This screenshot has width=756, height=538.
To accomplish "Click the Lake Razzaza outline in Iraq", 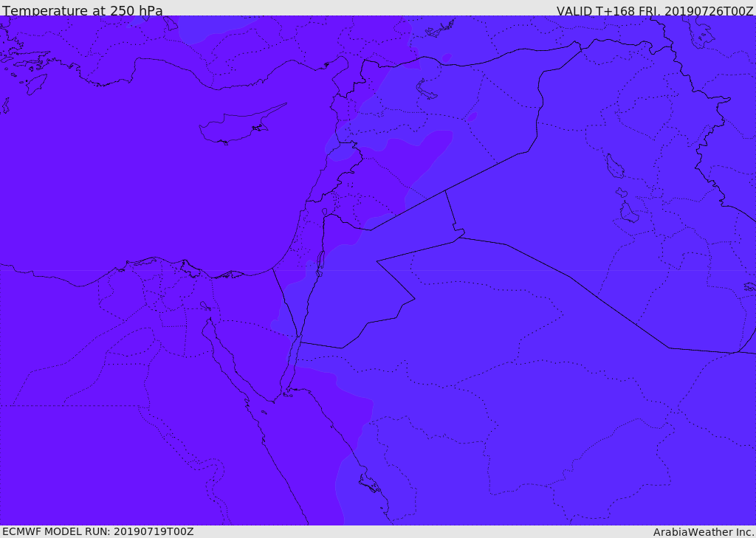I will point(629,212).
